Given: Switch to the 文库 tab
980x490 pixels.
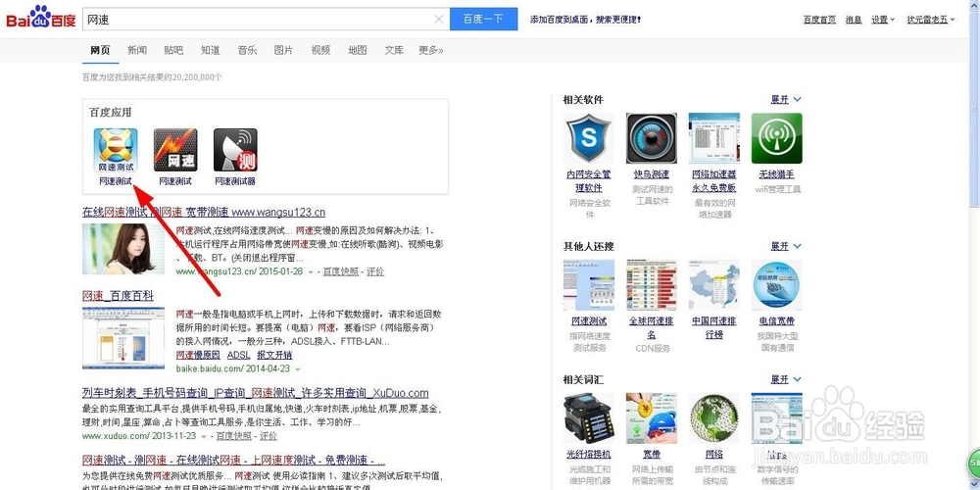Looking at the screenshot, I should click(394, 50).
